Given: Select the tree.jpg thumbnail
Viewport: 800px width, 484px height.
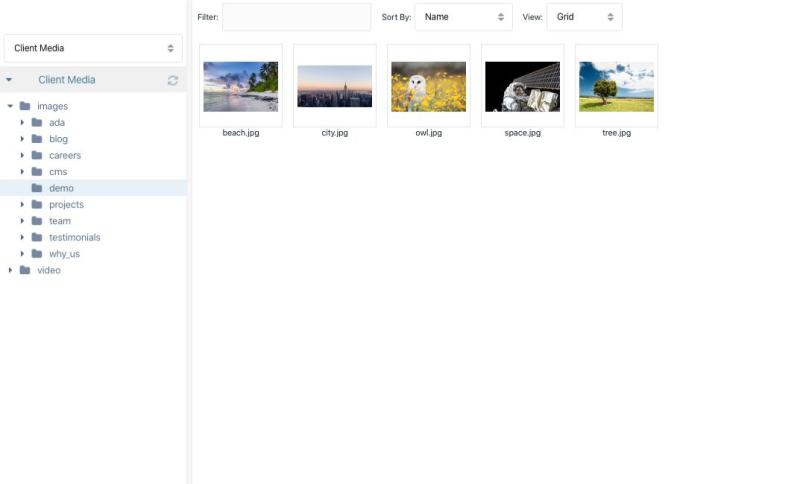Looking at the screenshot, I should pos(616,86).
